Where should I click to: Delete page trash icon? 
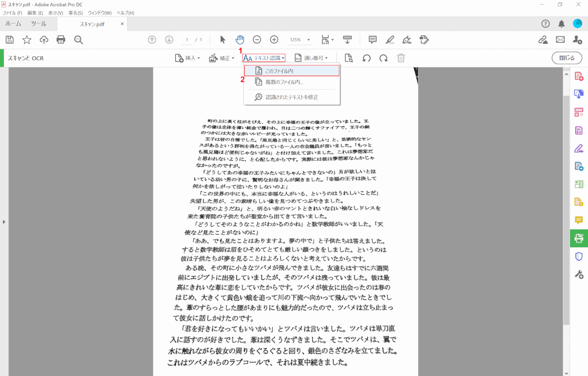click(x=401, y=58)
